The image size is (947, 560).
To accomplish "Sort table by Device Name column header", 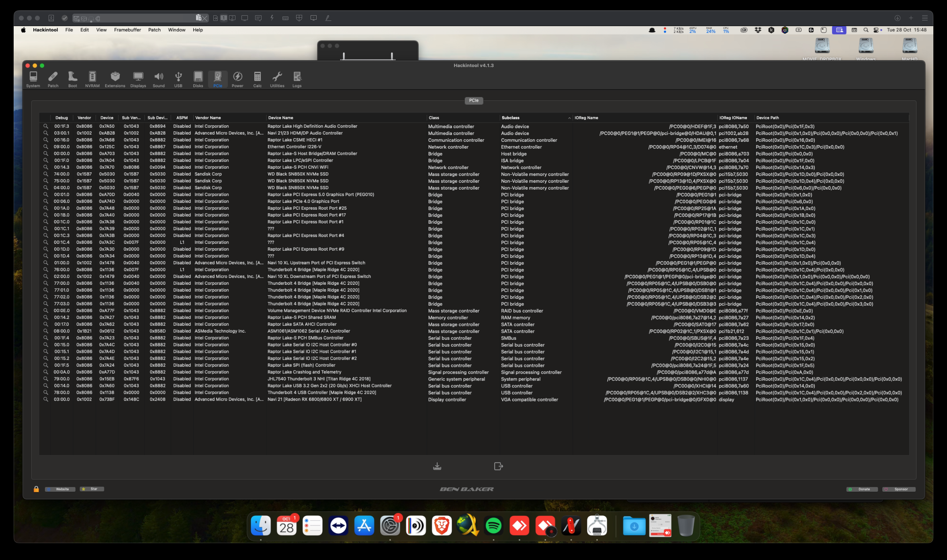I will [x=280, y=118].
